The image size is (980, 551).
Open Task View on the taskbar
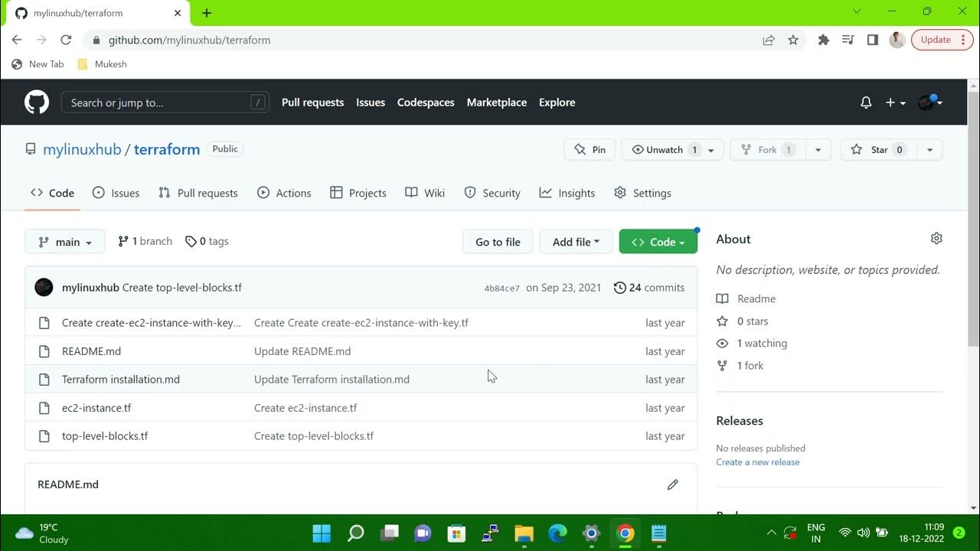(390, 533)
